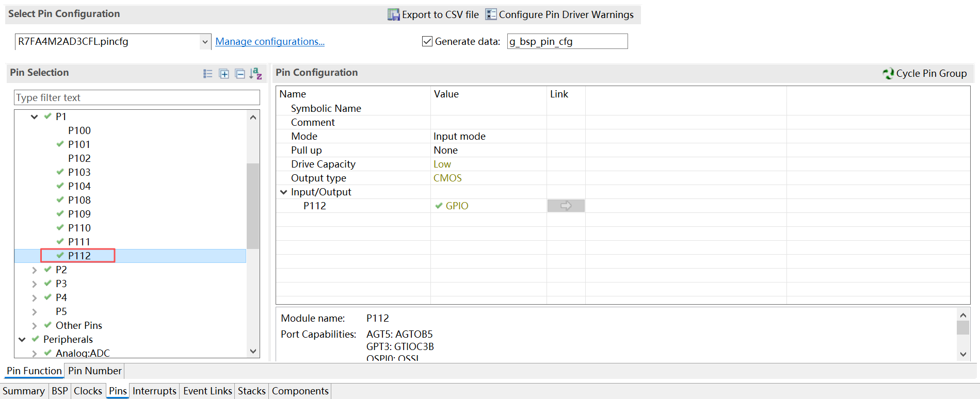The height and width of the screenshot is (399, 980).
Task: Toggle hierarchical tree view icon in Pin Selection
Action: point(208,74)
